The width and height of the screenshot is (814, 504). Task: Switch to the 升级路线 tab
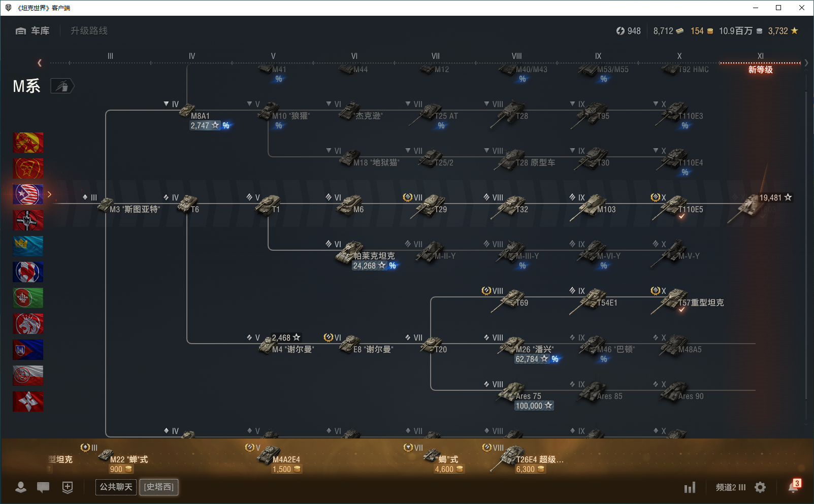(89, 31)
